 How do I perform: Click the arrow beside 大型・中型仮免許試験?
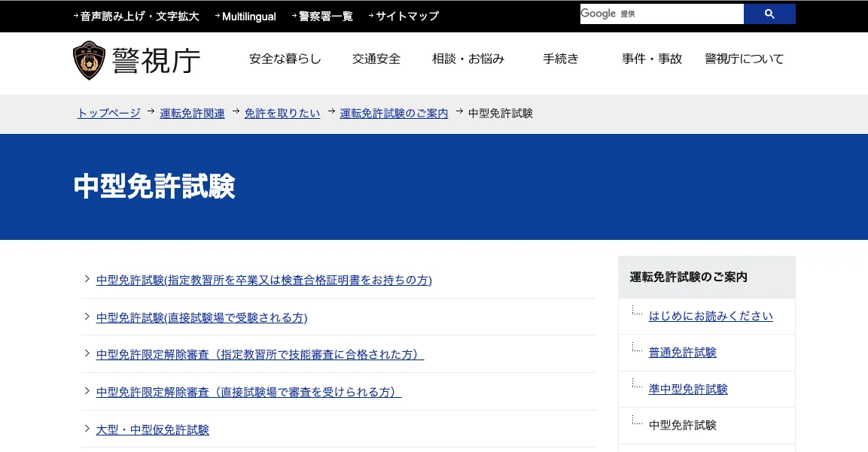[x=87, y=429]
